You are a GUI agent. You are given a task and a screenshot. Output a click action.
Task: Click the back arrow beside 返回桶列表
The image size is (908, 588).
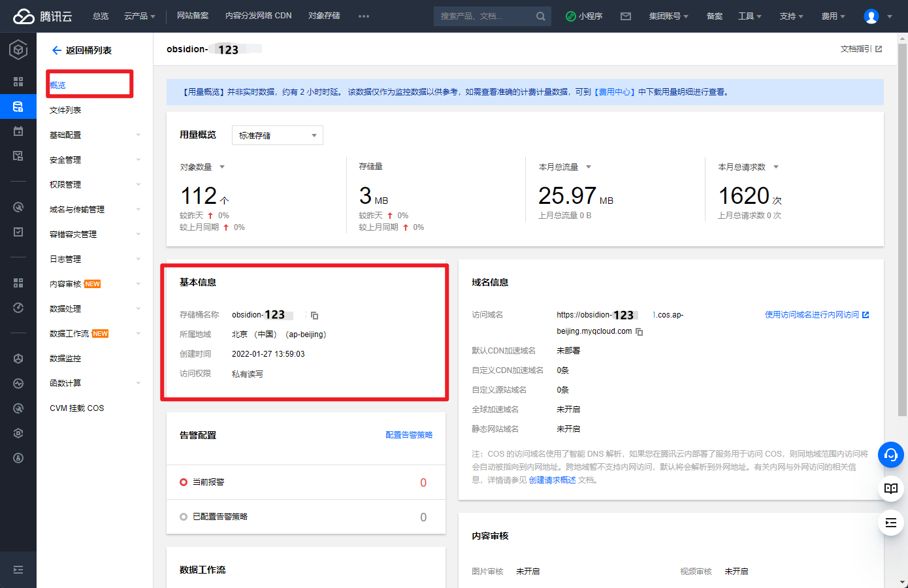57,50
